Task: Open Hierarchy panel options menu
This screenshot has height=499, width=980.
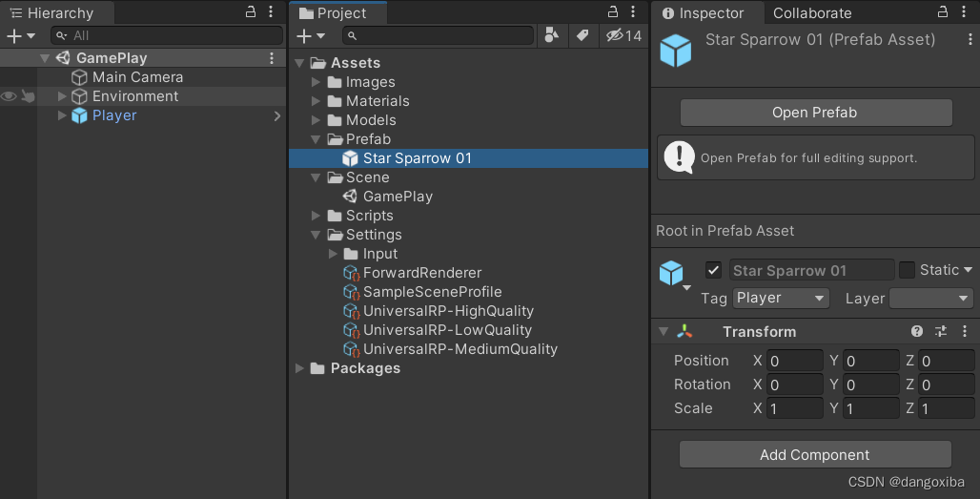Action: click(x=271, y=11)
